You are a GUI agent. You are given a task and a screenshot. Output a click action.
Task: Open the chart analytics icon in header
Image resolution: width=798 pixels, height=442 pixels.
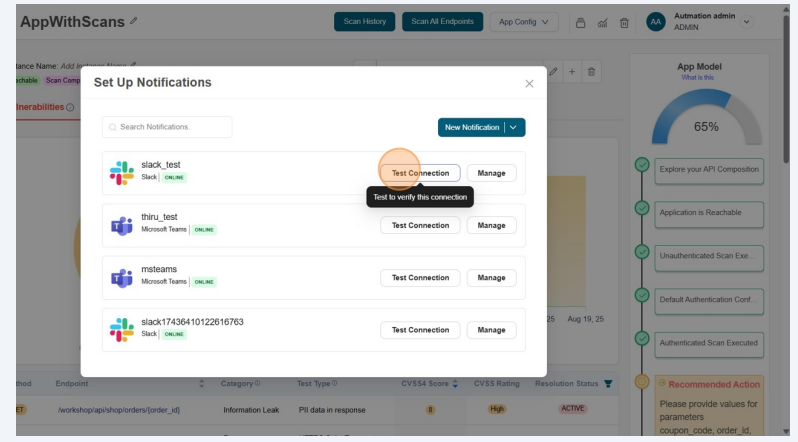[x=600, y=22]
